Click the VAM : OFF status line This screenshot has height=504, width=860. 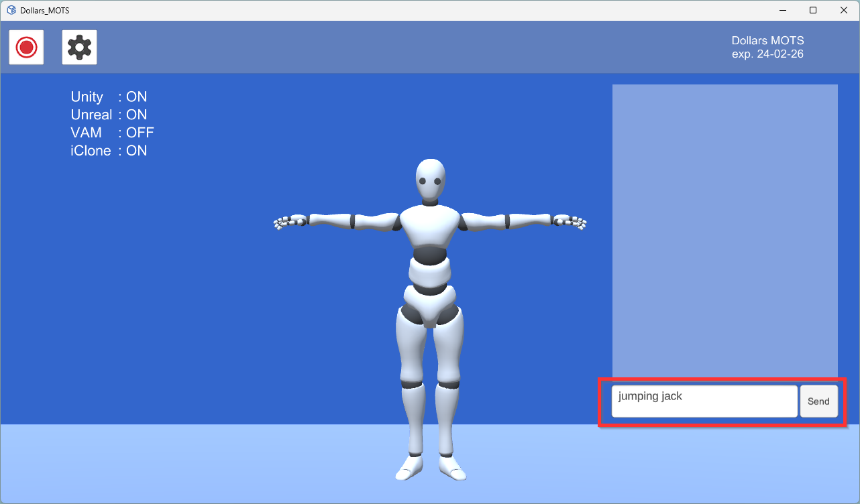tap(112, 133)
